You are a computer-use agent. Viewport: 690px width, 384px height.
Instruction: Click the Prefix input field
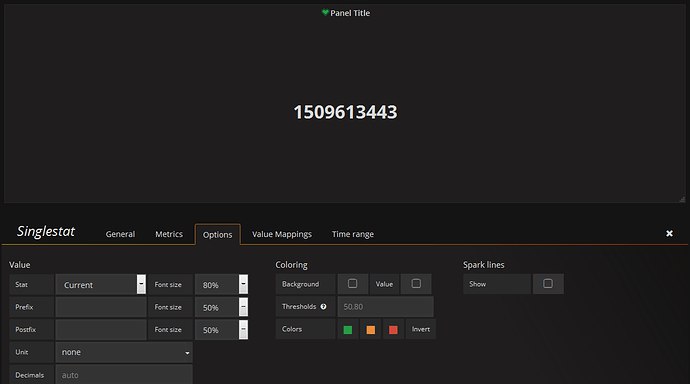pyautogui.click(x=101, y=307)
